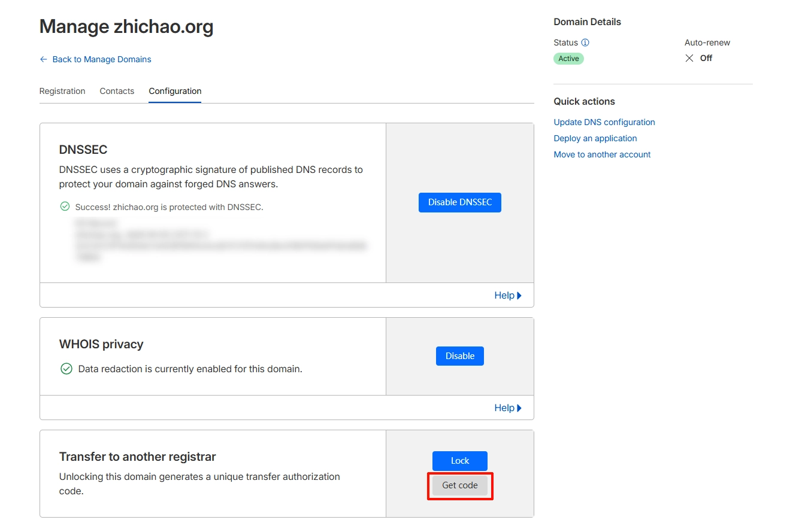Viewport: 805px width, 532px height.
Task: Lock the domain transfer
Action: pos(459,461)
